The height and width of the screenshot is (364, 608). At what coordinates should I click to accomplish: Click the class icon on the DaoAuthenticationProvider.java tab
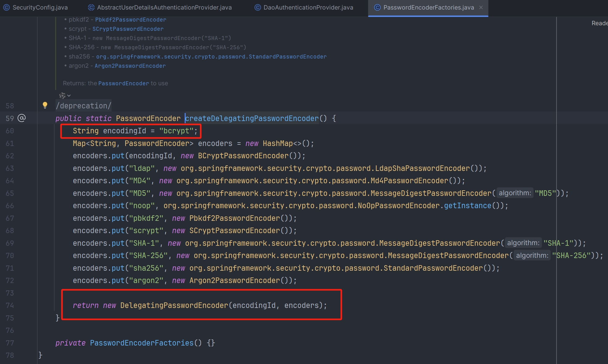pyautogui.click(x=257, y=7)
